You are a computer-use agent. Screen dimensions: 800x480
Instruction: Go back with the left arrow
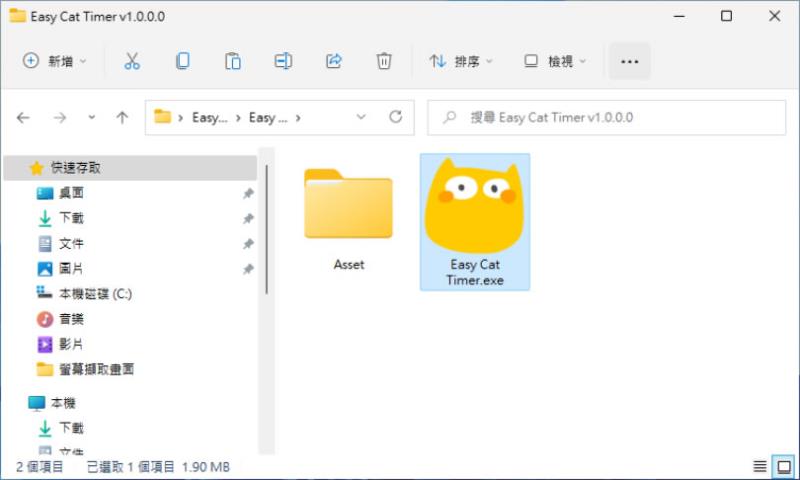(x=23, y=118)
